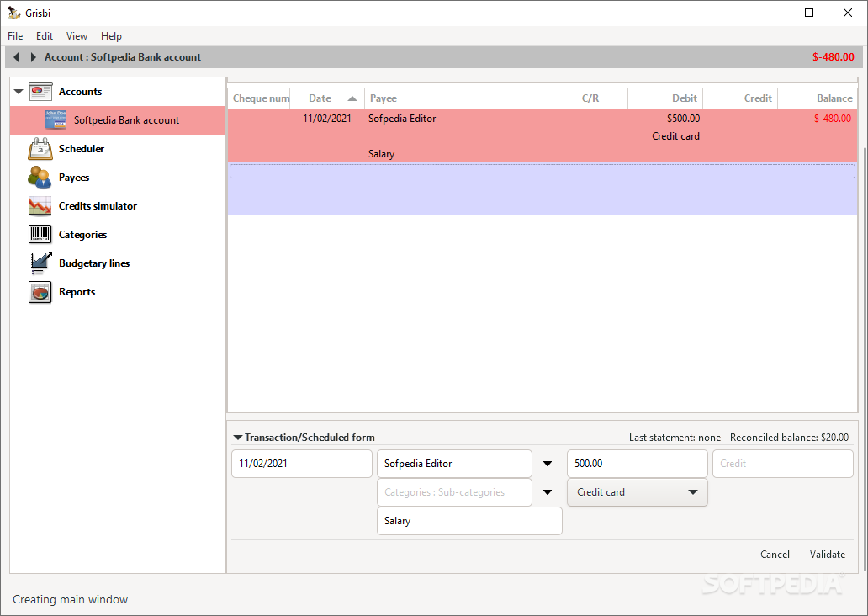
Task: Click the Last statement reconciled balance text
Action: click(x=738, y=437)
